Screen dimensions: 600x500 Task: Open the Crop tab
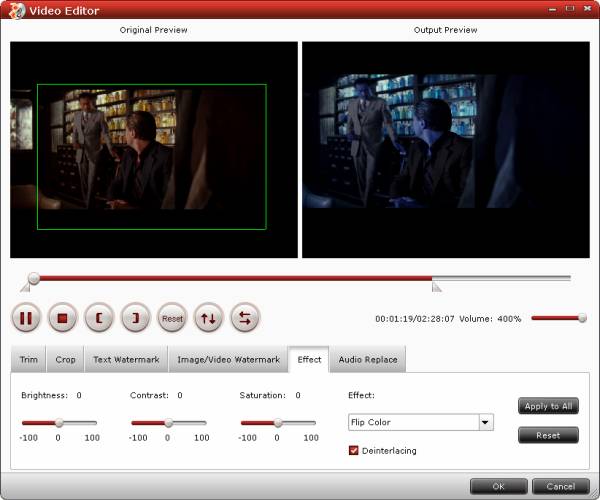point(65,360)
